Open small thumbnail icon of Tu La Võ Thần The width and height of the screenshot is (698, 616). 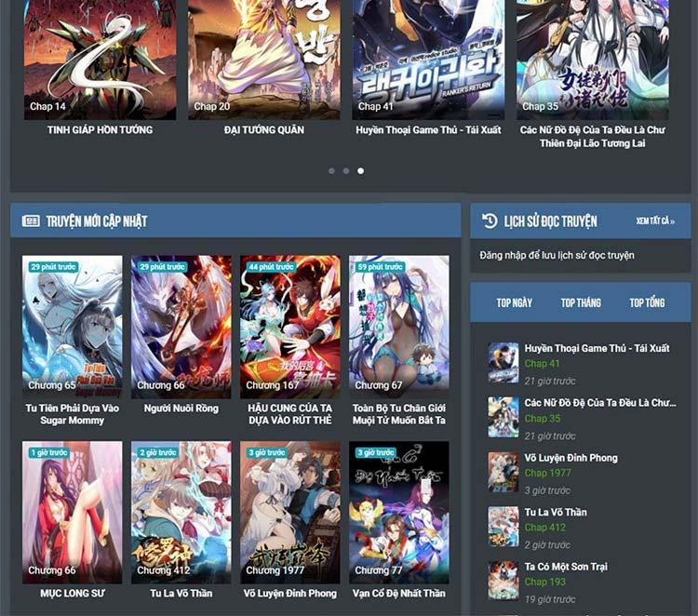coord(503,526)
